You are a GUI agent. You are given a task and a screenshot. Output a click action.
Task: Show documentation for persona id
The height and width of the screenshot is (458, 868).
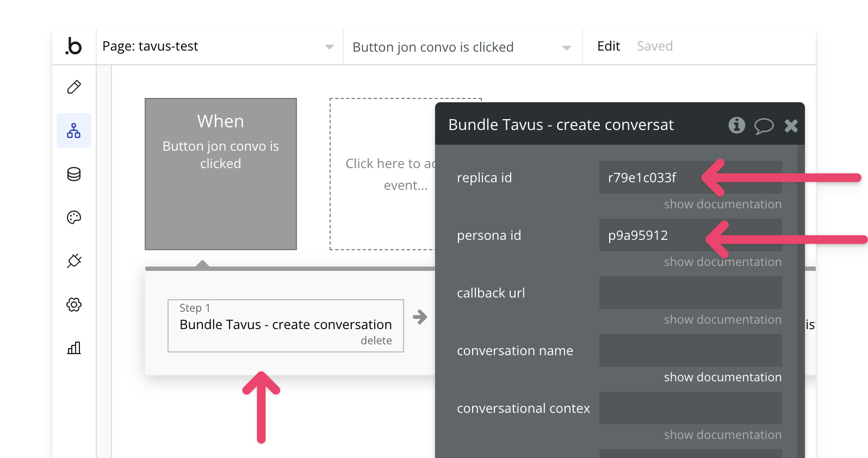(x=723, y=262)
